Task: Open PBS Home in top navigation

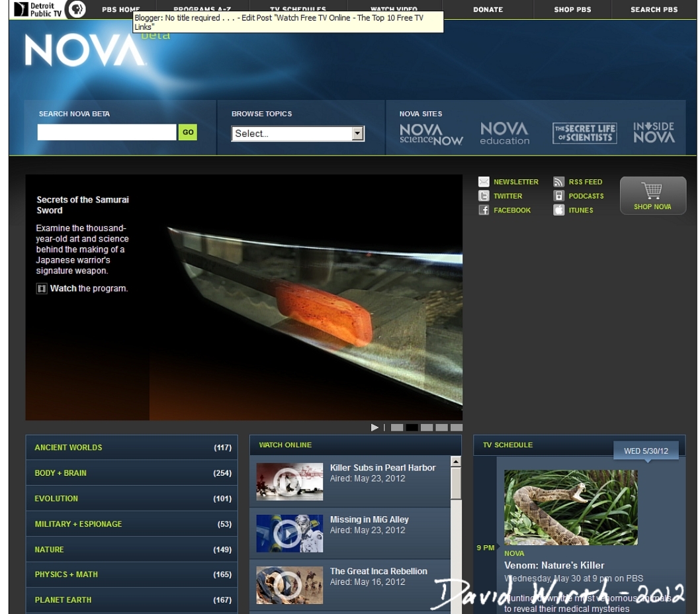Action: [x=120, y=9]
